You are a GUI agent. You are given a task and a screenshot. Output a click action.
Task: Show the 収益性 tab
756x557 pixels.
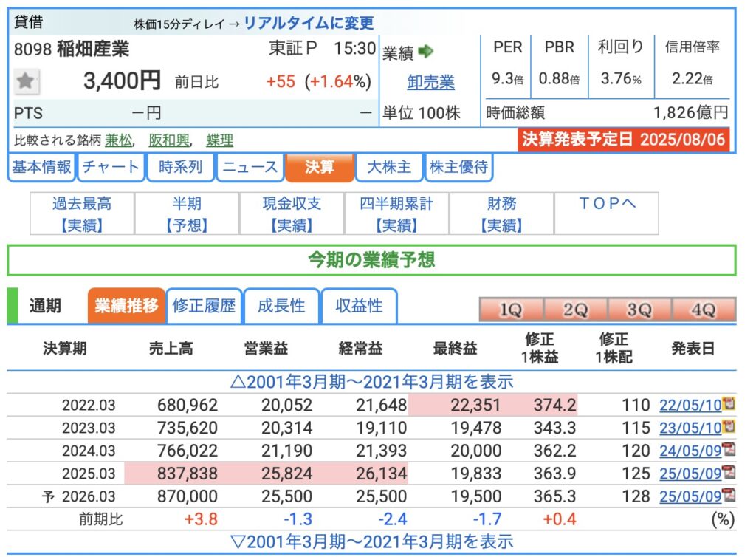coord(360,306)
